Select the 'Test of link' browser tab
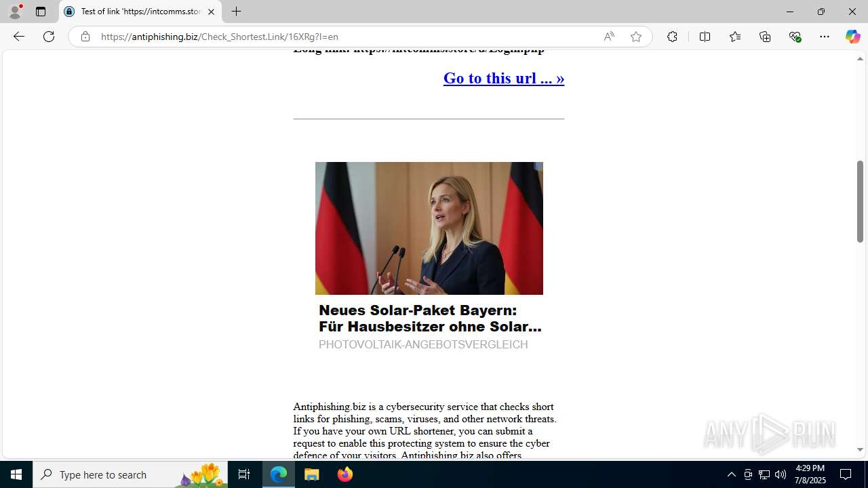The image size is (868, 488). click(x=140, y=12)
